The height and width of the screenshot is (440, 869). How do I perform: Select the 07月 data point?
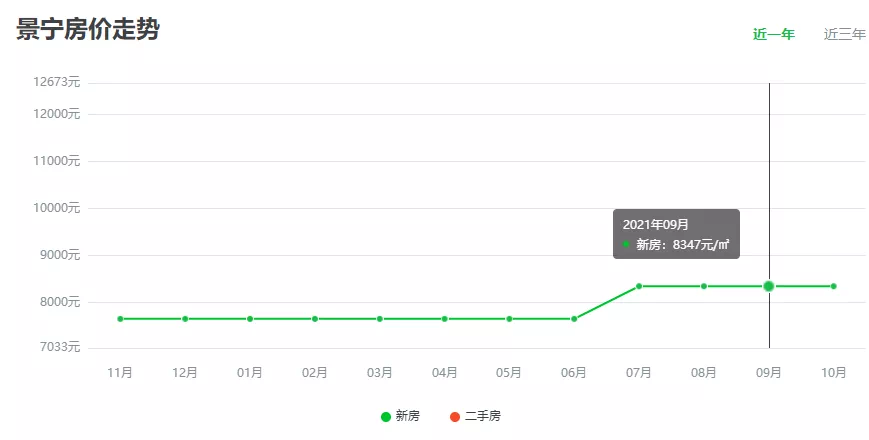(639, 286)
